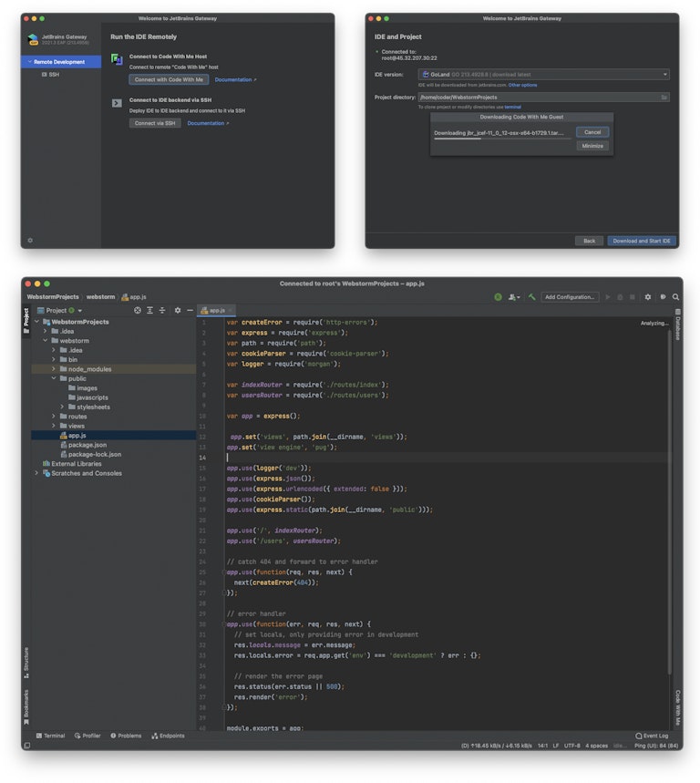Click the green user avatar icon in IDE toolbar

click(498, 296)
